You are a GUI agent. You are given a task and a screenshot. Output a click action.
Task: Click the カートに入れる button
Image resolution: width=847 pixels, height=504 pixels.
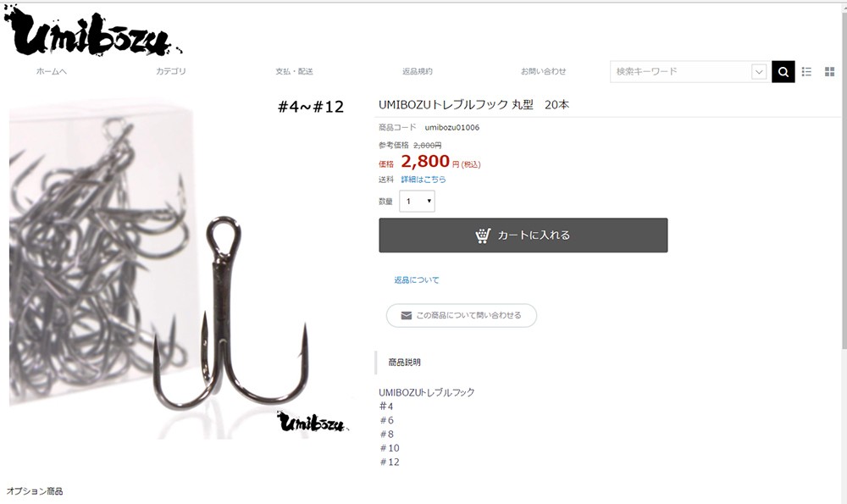point(523,235)
